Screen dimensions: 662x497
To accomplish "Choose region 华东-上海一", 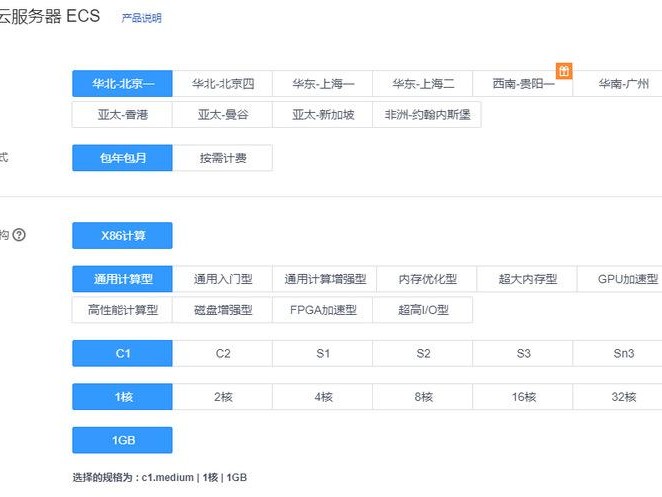I will [x=323, y=84].
